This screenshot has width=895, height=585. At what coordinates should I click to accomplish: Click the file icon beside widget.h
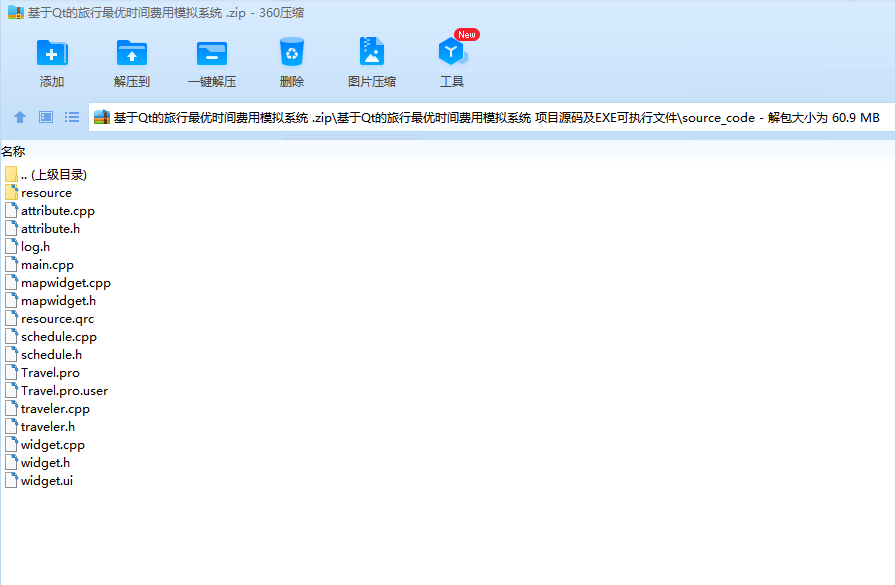tap(11, 462)
